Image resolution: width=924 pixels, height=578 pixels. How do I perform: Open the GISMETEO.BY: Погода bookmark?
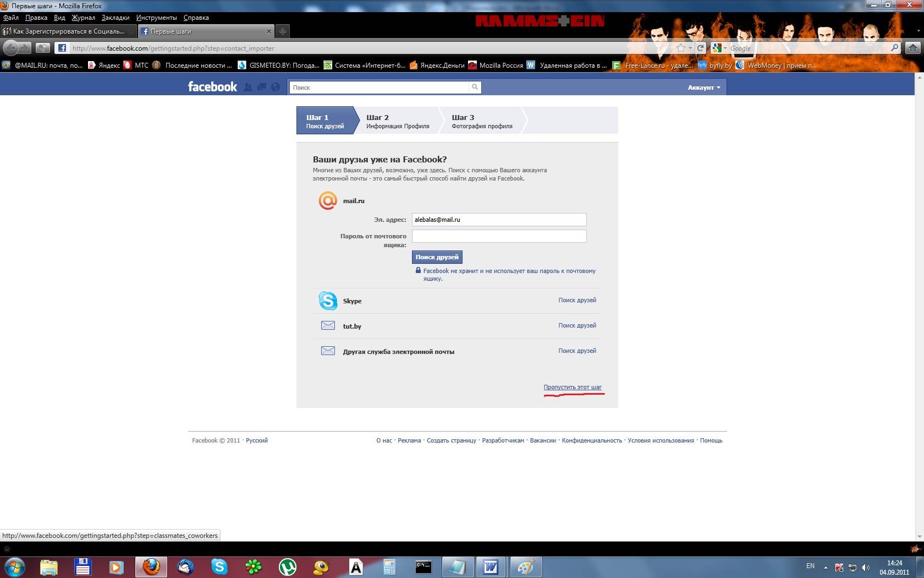pos(278,65)
